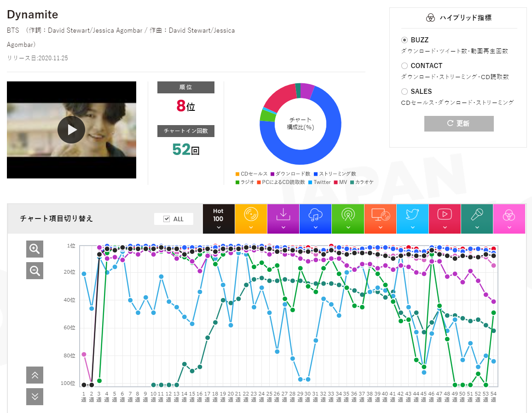Toggle the download count icon tab
This screenshot has height=413, width=532.
tap(283, 219)
